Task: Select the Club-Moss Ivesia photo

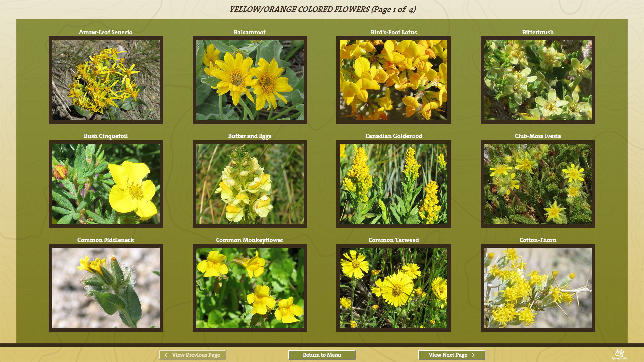Action: click(x=538, y=184)
